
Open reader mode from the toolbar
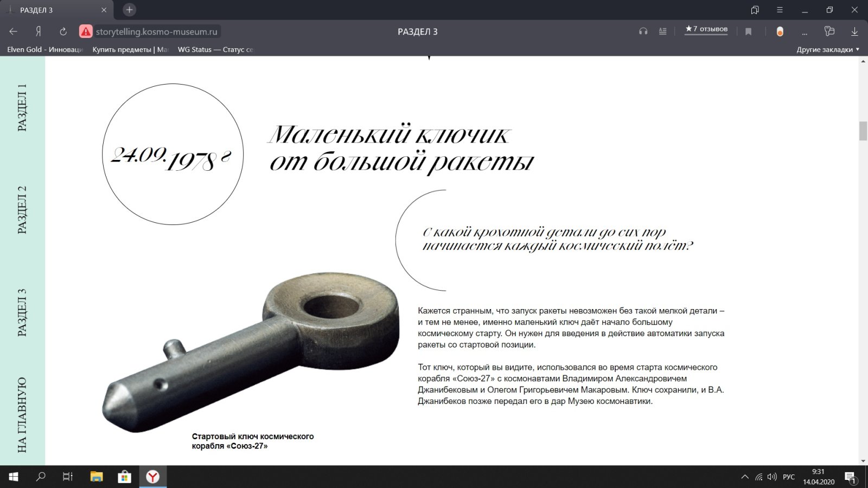(662, 31)
